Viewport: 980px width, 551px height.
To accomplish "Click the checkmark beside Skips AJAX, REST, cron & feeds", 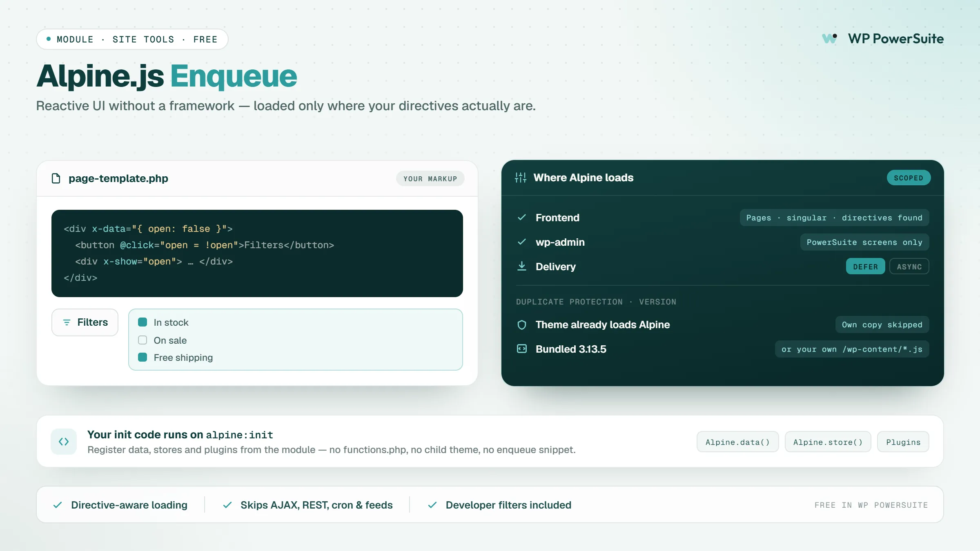I will coord(227,505).
